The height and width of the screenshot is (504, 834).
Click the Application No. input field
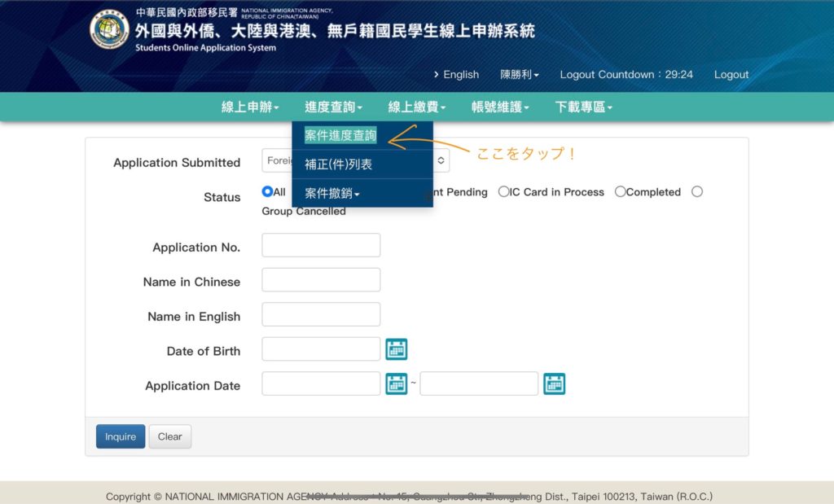tap(321, 244)
